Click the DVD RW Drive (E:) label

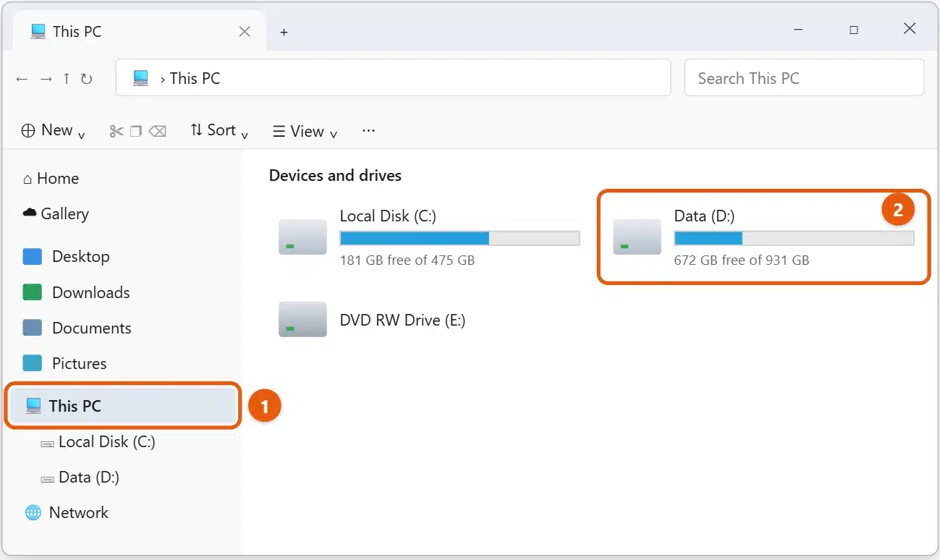click(x=402, y=320)
